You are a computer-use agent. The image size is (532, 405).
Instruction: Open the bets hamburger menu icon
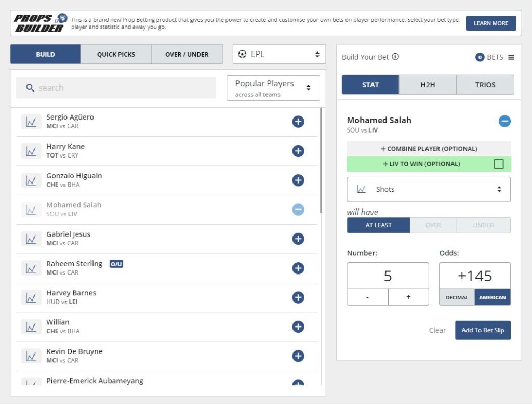[511, 57]
